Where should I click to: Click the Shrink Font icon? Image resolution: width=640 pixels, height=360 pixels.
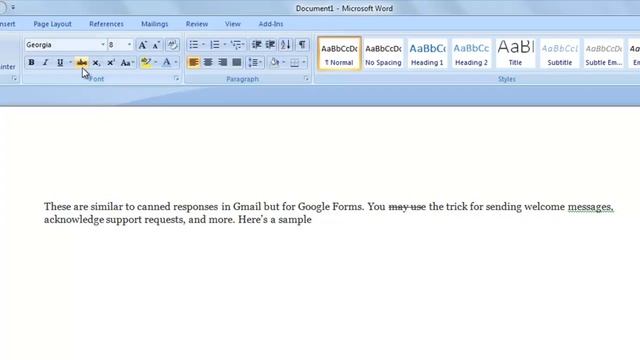tap(156, 45)
